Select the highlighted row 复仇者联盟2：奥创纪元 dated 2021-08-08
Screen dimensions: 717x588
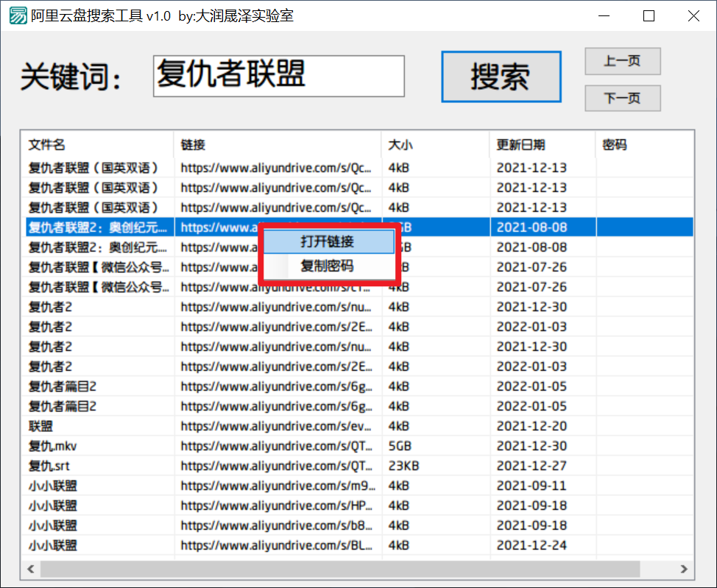pos(359,227)
